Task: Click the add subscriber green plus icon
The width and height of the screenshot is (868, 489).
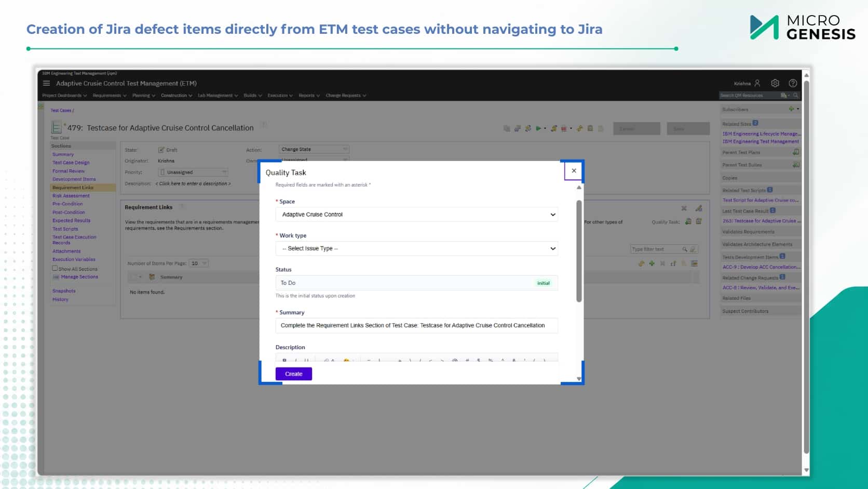Action: (x=791, y=109)
